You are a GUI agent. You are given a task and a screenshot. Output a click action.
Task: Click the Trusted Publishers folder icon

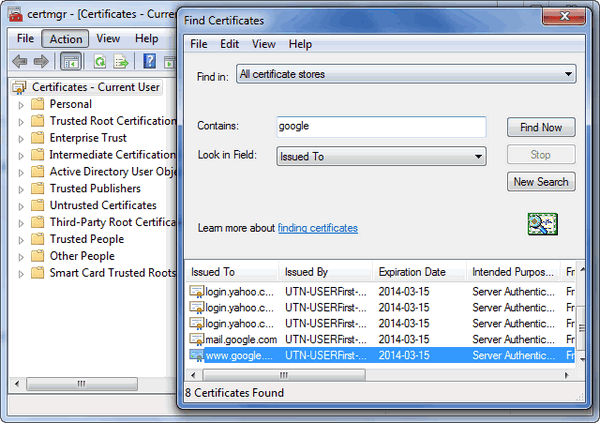click(38, 188)
